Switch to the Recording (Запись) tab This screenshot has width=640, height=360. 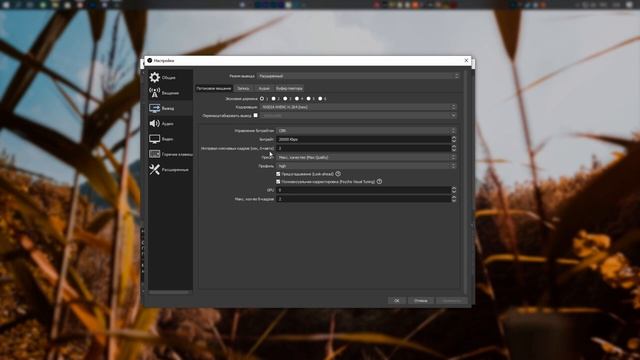coord(243,88)
